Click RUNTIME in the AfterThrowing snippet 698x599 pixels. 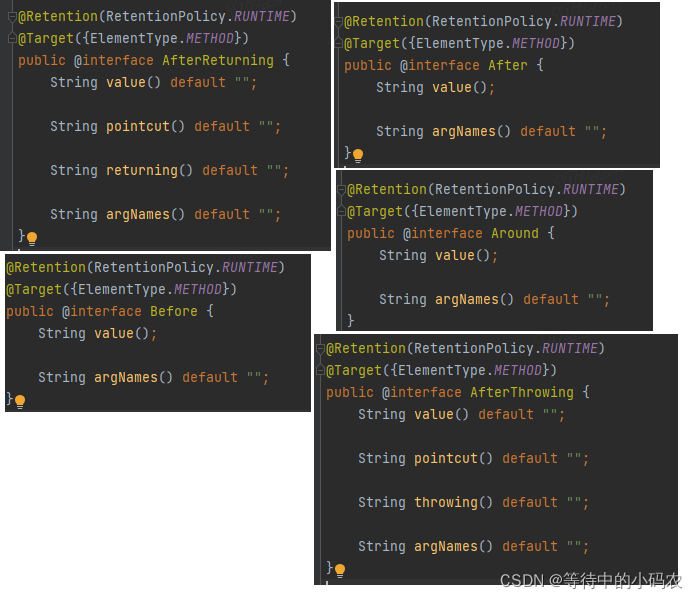coord(570,349)
